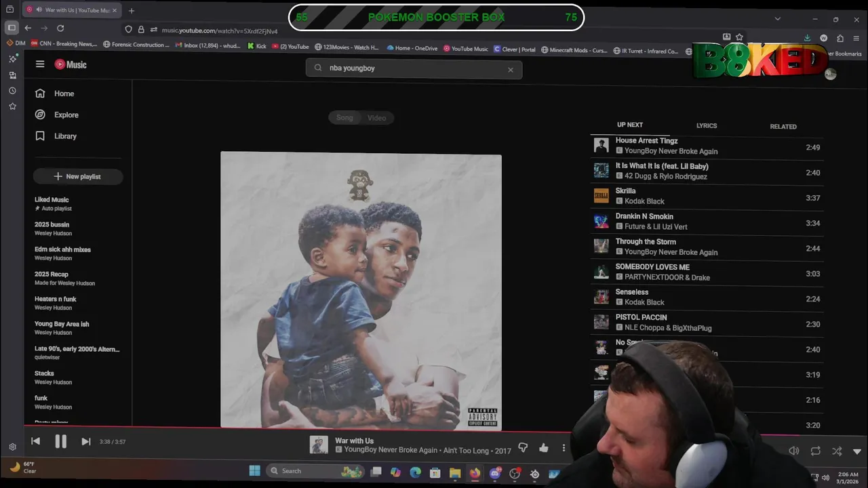
Task: Toggle repeat mode in the player bar
Action: tap(816, 451)
